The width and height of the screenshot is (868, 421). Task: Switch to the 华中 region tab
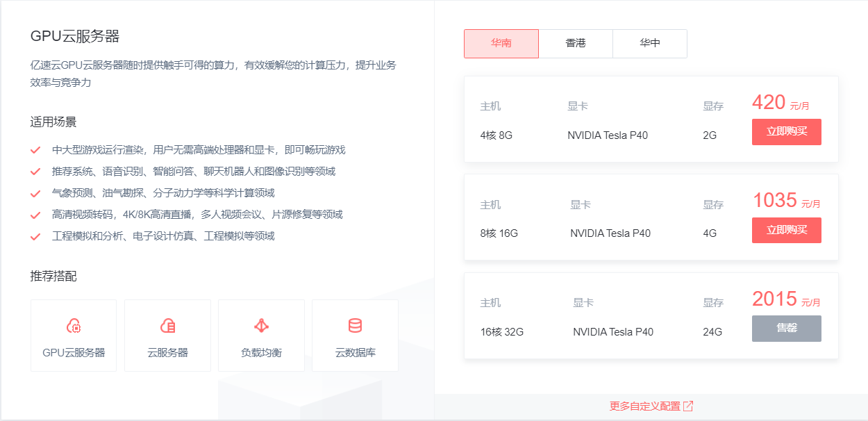pos(650,43)
